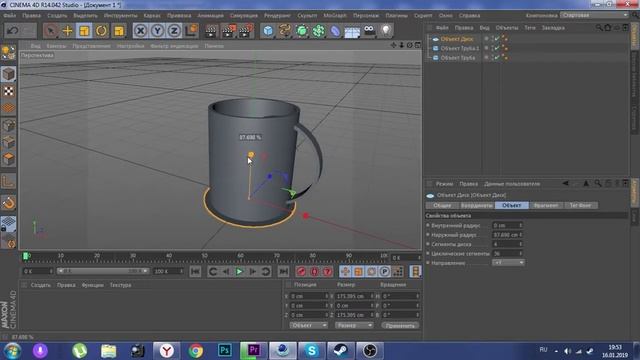
Task: Click the Наружный радиус value field
Action: tap(505, 235)
